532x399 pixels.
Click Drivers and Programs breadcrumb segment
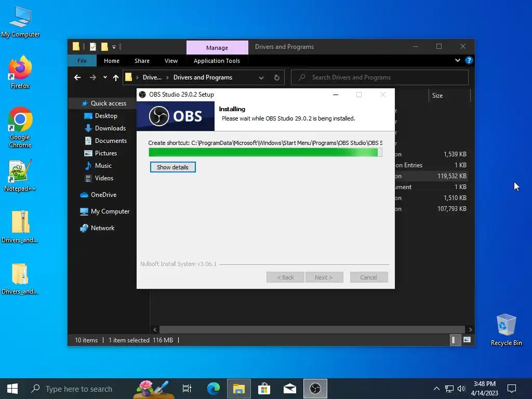click(x=203, y=77)
